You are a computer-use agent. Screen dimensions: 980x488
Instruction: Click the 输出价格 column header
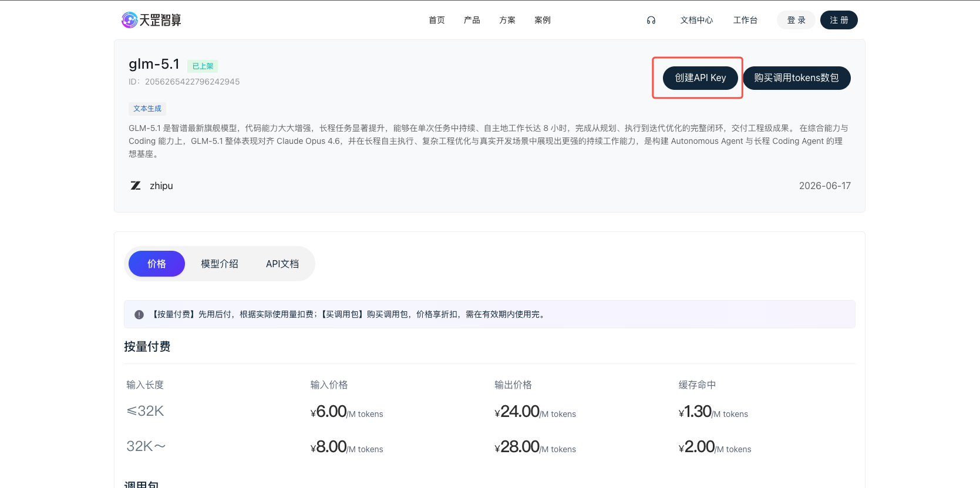(513, 385)
